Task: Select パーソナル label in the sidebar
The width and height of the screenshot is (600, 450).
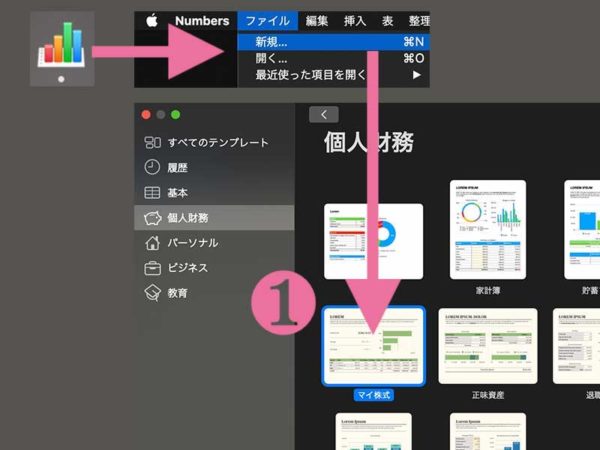Action: click(x=193, y=243)
